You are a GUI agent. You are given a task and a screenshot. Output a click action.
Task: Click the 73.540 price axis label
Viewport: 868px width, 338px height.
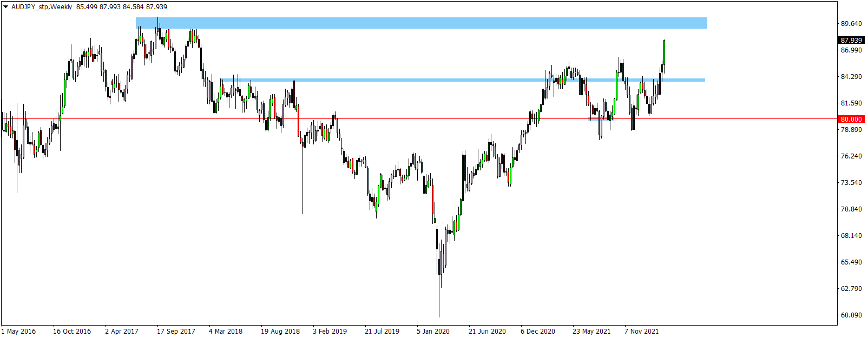pyautogui.click(x=851, y=182)
